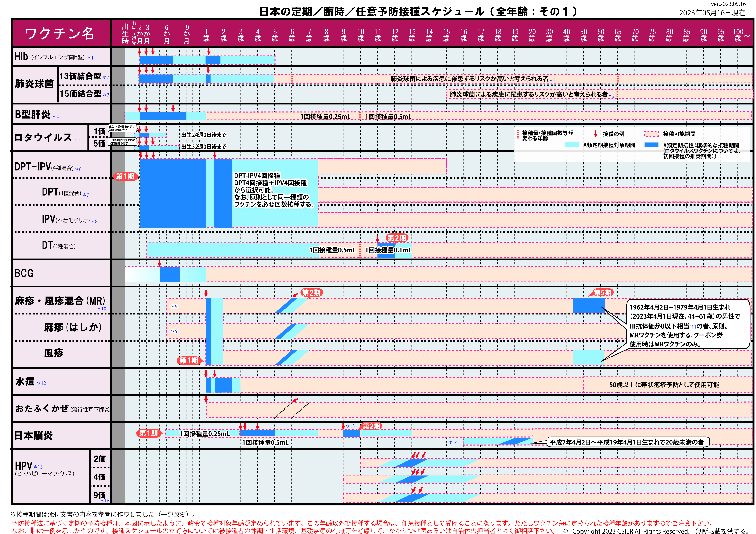The image size is (756, 534).
Task: Select the light cyan swatch for A類定期接種対象期間
Action: [572, 145]
